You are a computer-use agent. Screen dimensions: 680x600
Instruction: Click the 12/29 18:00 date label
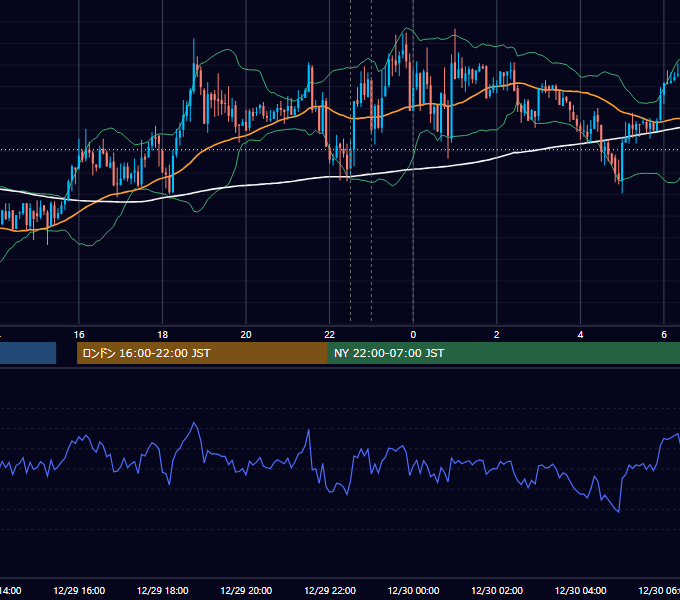[x=163, y=591]
